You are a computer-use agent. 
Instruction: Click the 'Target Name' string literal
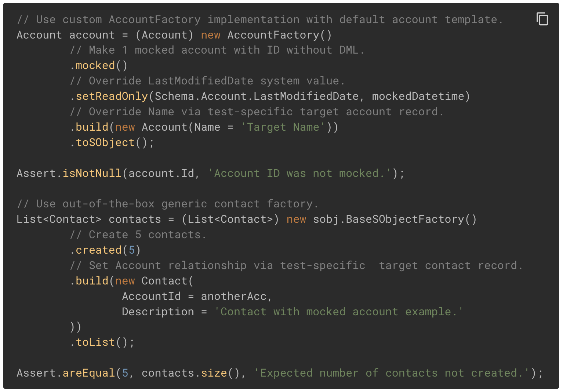coord(283,127)
